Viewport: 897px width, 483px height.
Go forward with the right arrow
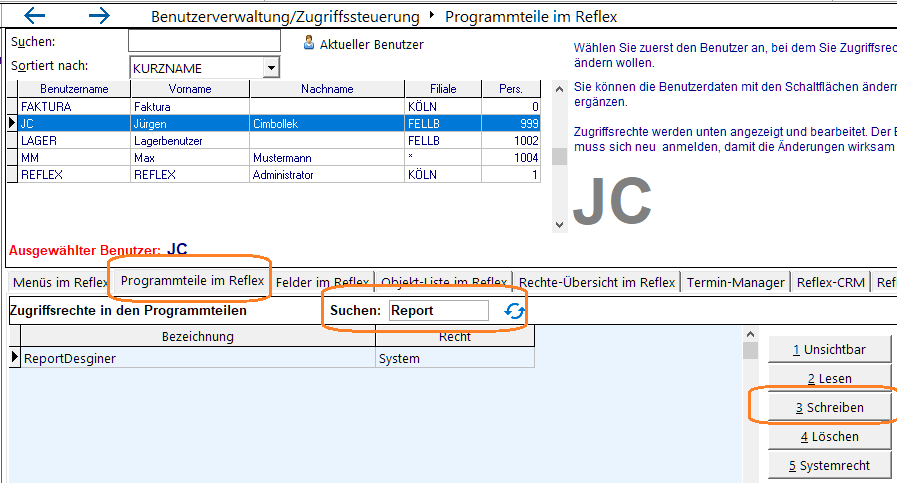coord(100,15)
